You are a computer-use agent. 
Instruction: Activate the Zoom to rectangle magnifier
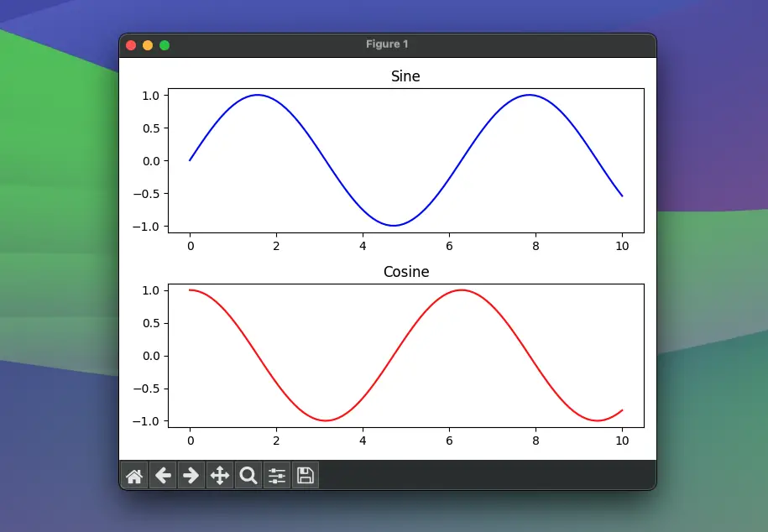click(x=248, y=475)
